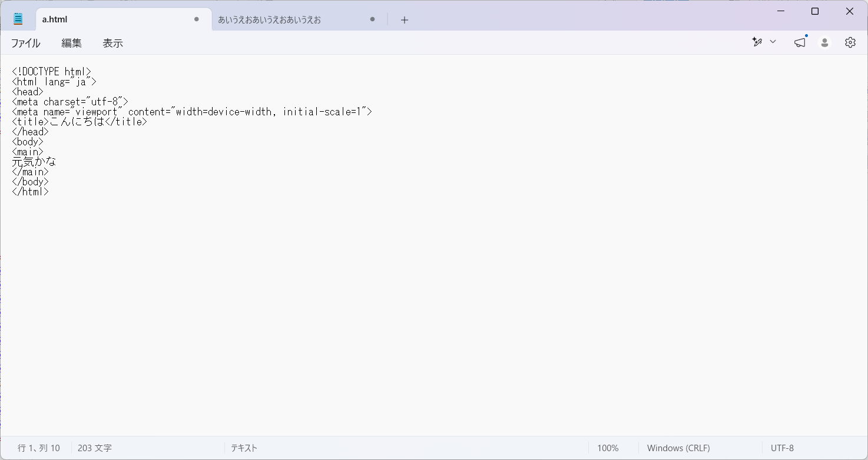Click the Notepad app icon in title bar

18,19
